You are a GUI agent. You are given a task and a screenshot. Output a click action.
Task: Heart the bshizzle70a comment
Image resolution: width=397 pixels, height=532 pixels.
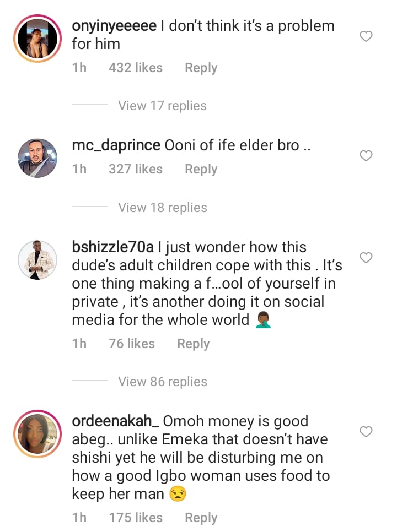[366, 258]
